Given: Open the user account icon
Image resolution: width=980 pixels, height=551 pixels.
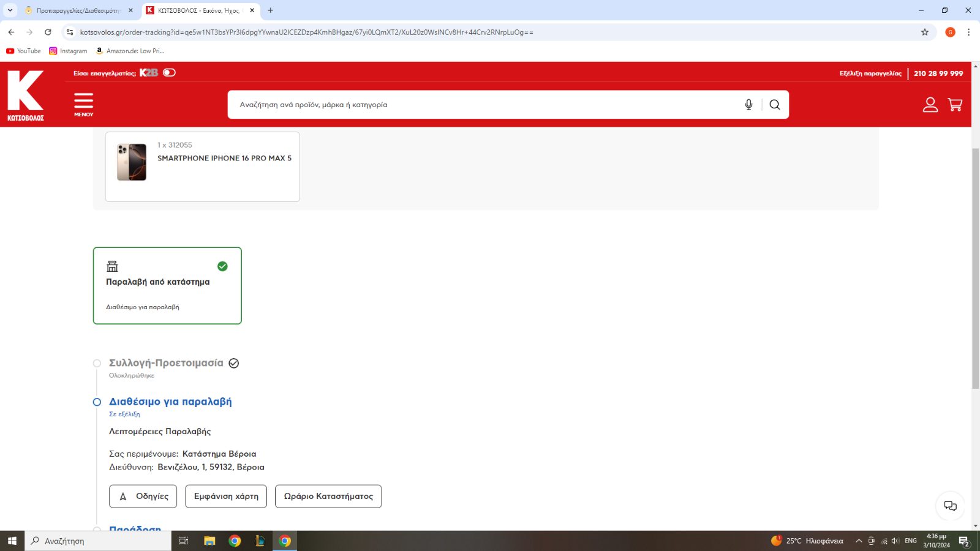Looking at the screenshot, I should point(930,105).
